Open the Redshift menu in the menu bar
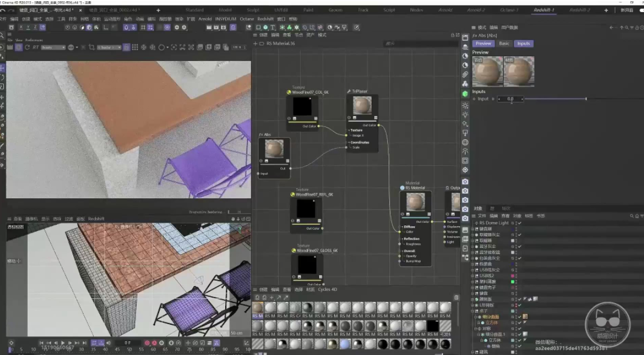Image resolution: width=644 pixels, height=355 pixels. 265,19
